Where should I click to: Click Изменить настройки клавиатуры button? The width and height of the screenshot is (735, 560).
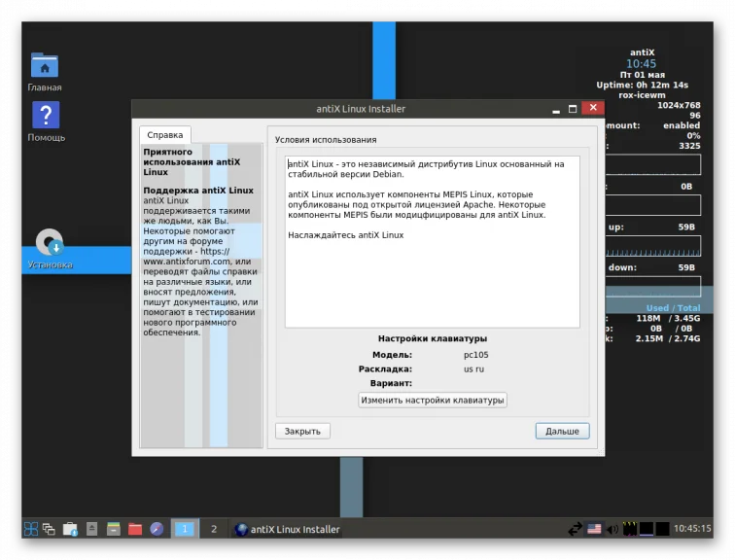pyautogui.click(x=433, y=401)
